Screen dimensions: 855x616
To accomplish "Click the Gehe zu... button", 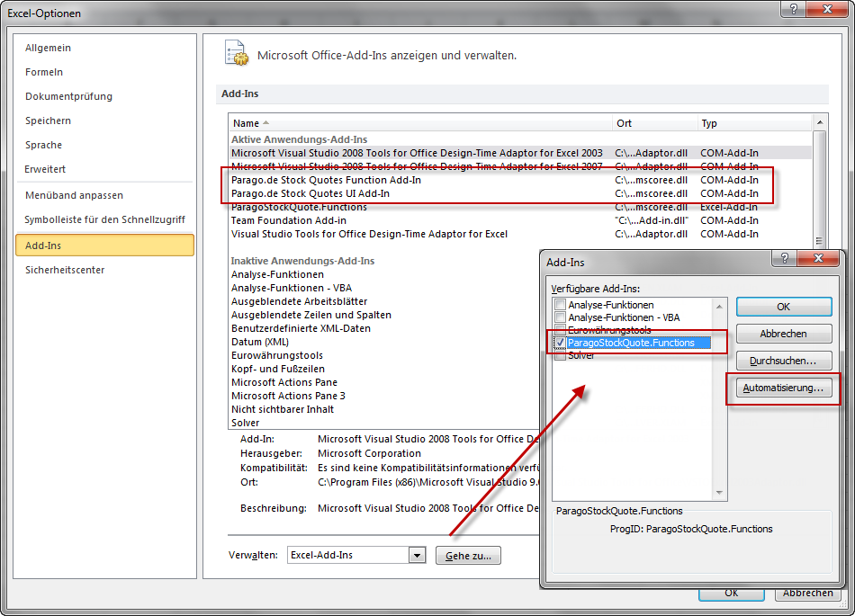I will pos(468,556).
